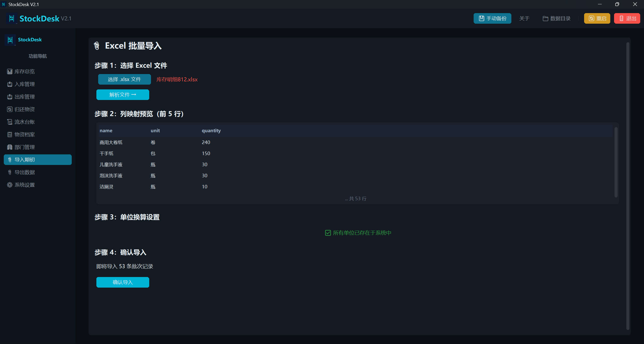Click the 出库管理 outbound icon

click(x=10, y=97)
